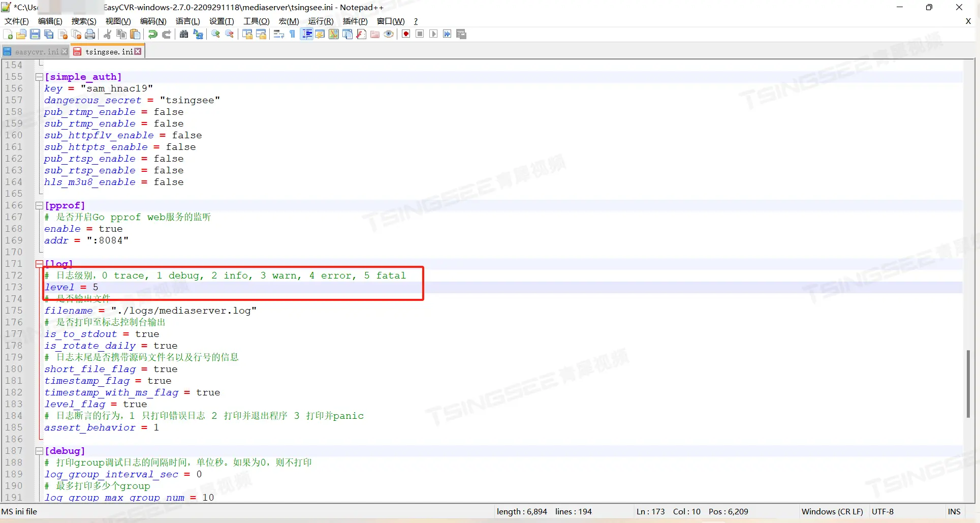
Task: Toggle the indent guide toolbar button
Action: (x=306, y=34)
